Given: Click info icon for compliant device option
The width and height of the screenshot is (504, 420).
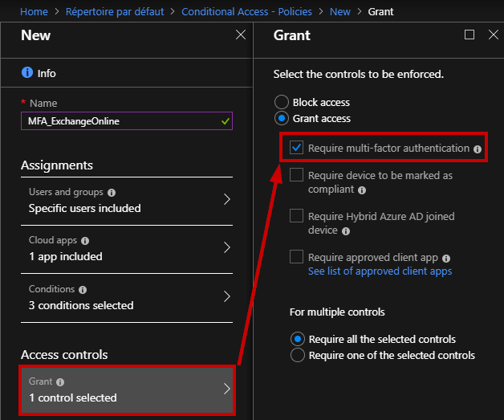Looking at the screenshot, I should [362, 190].
